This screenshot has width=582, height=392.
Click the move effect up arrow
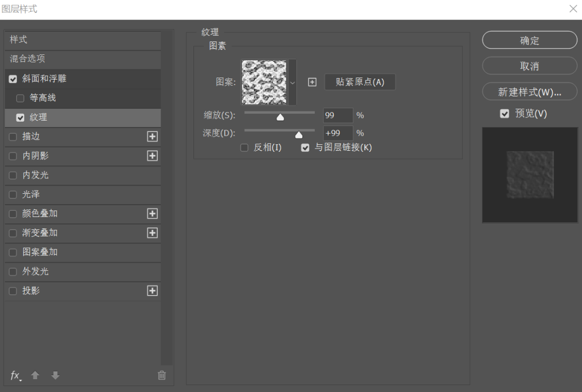pos(35,376)
